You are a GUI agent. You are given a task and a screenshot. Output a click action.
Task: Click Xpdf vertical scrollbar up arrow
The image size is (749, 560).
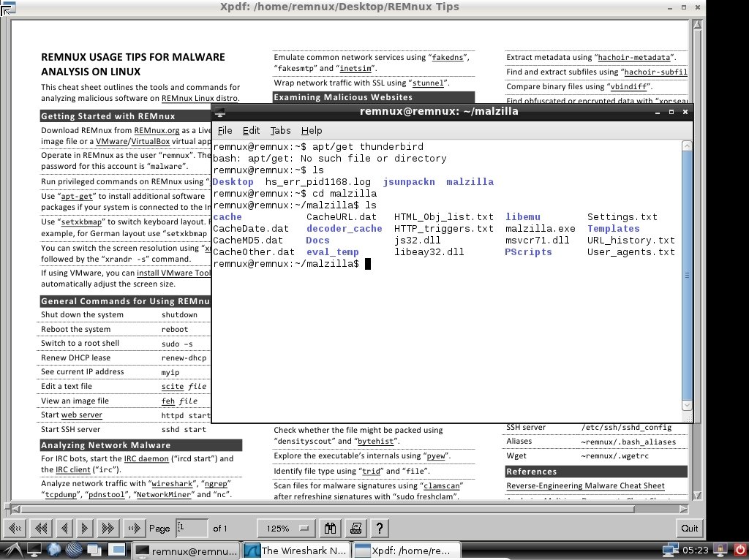697,25
